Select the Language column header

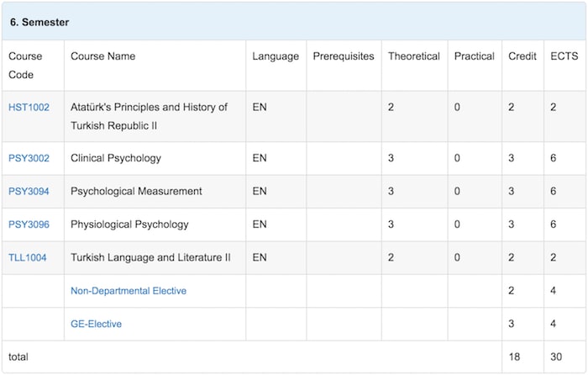(275, 56)
